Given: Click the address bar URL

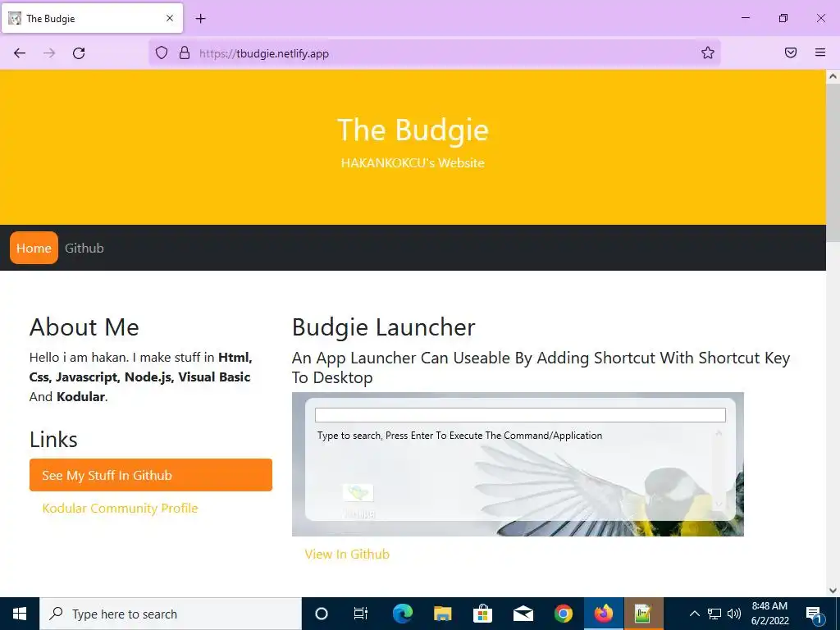Looking at the screenshot, I should pos(264,53).
